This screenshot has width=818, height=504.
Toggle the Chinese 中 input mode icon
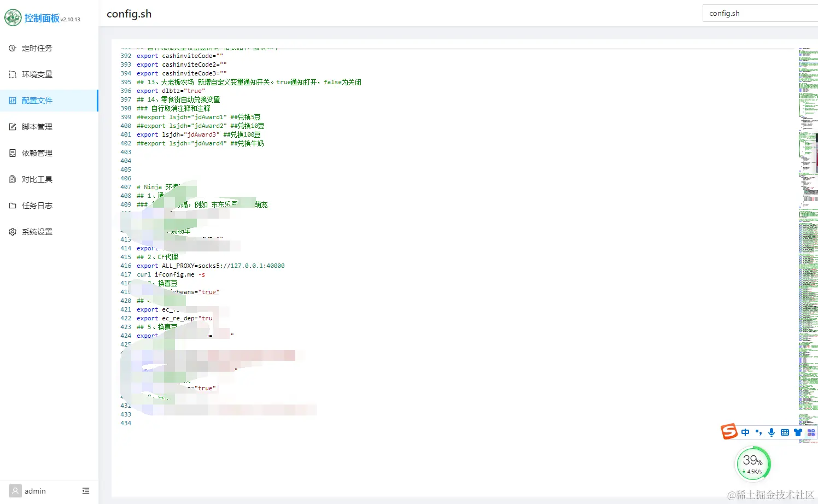pyautogui.click(x=745, y=432)
